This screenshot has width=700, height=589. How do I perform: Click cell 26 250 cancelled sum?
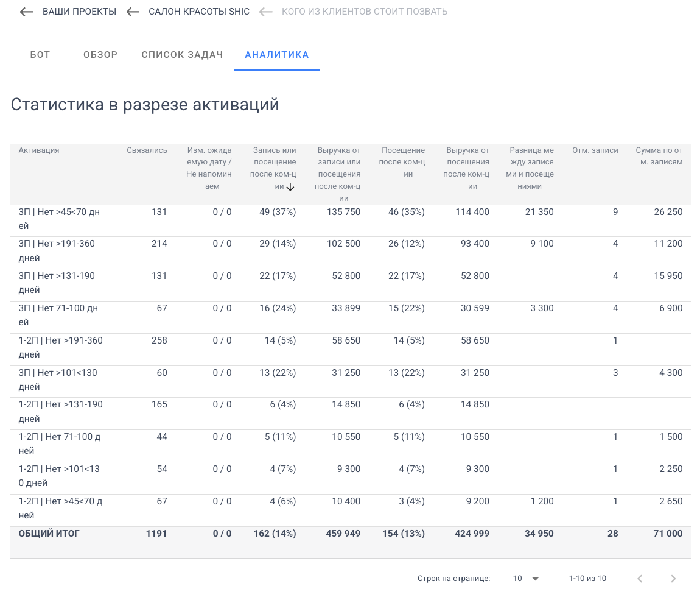click(x=668, y=213)
